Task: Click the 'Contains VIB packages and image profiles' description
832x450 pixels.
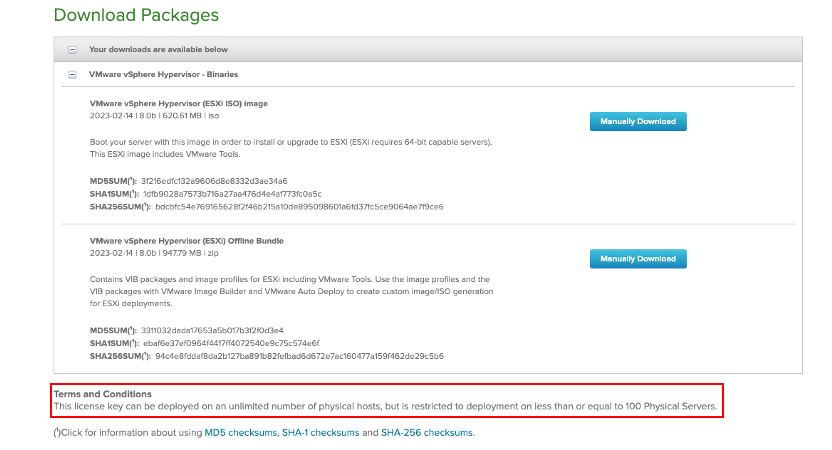Action: tap(291, 291)
